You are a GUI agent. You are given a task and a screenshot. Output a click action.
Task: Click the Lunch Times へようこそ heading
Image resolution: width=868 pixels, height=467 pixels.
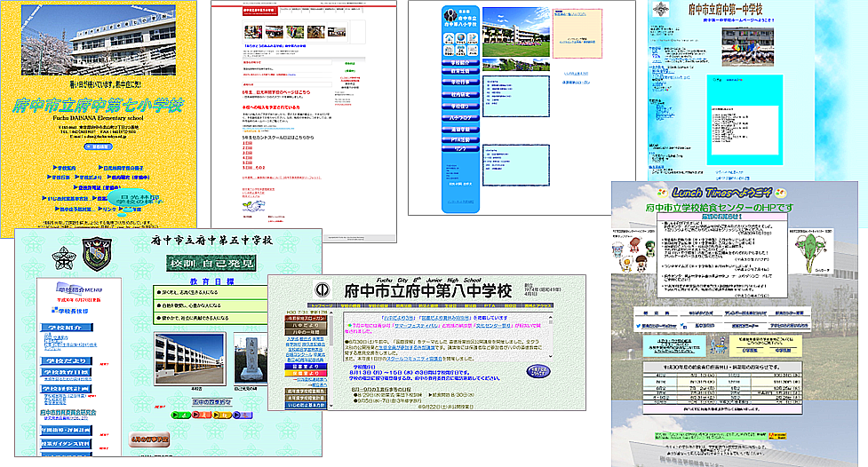click(x=721, y=191)
